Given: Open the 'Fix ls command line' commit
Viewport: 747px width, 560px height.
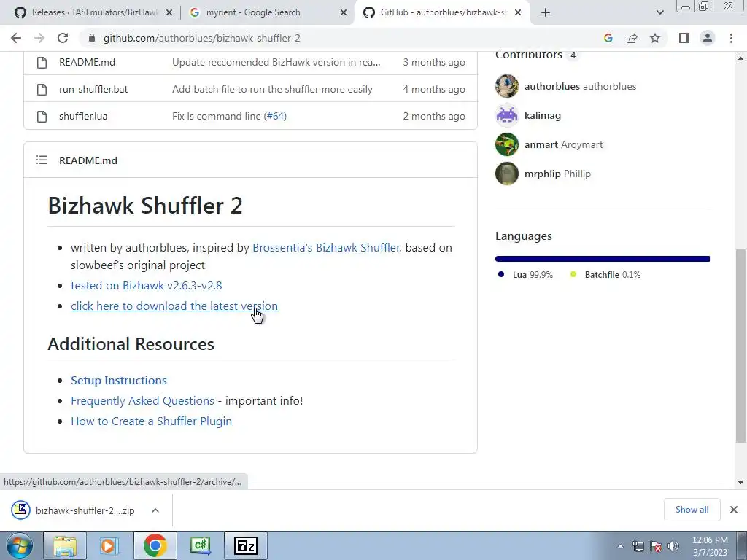Looking at the screenshot, I should [x=217, y=116].
